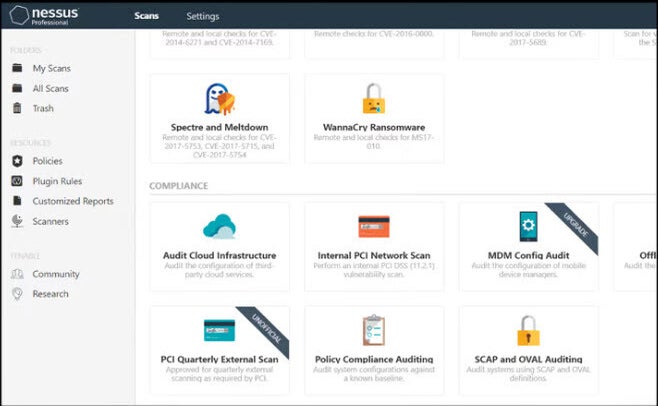
Task: Click the Internal PCI Network Scan card icon
Action: [x=373, y=227]
